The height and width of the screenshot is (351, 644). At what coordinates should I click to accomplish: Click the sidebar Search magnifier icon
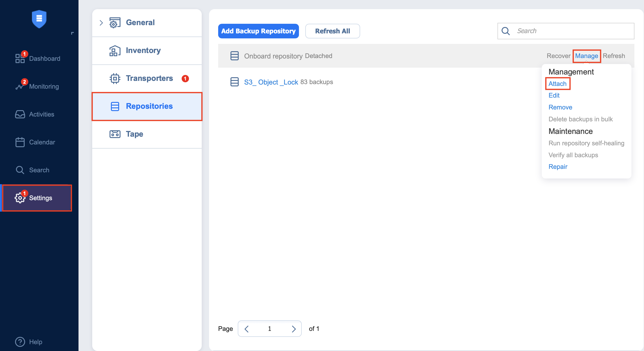click(20, 170)
